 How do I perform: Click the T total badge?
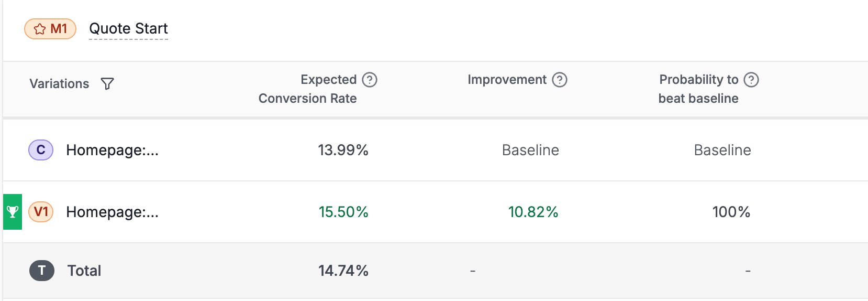(x=42, y=271)
